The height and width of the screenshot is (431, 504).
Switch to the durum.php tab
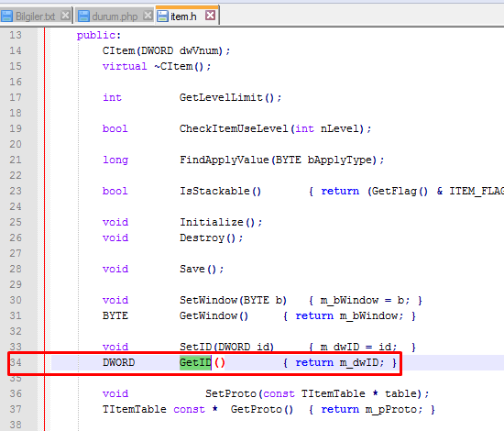115,17
